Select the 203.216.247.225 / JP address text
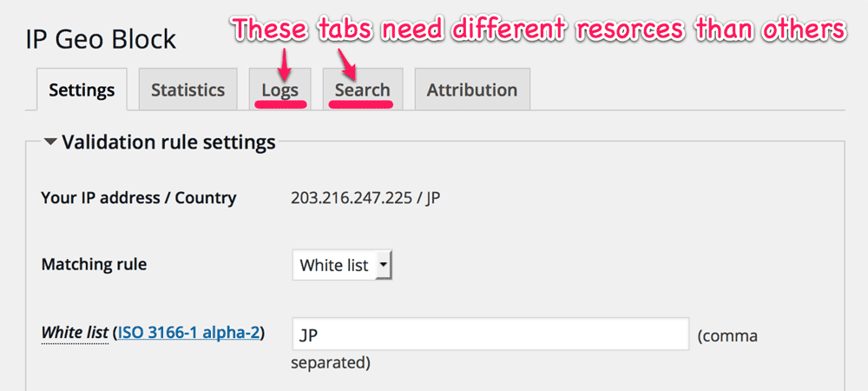This screenshot has width=868, height=391. pyautogui.click(x=365, y=198)
